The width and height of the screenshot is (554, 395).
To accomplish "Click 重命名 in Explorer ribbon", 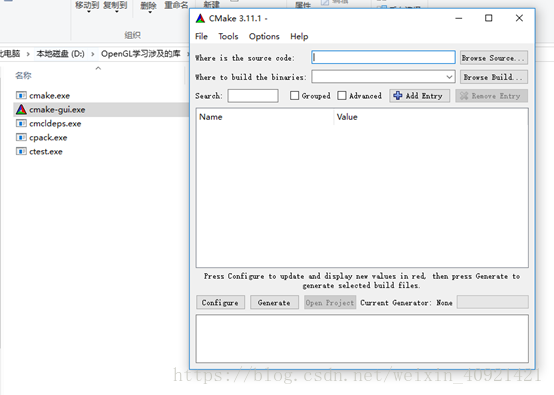I will [x=176, y=5].
